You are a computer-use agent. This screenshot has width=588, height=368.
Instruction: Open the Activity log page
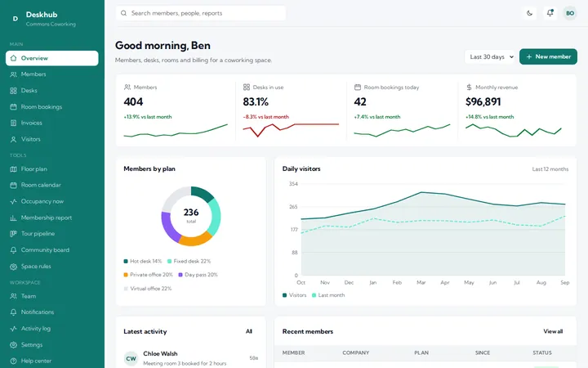(x=52, y=329)
